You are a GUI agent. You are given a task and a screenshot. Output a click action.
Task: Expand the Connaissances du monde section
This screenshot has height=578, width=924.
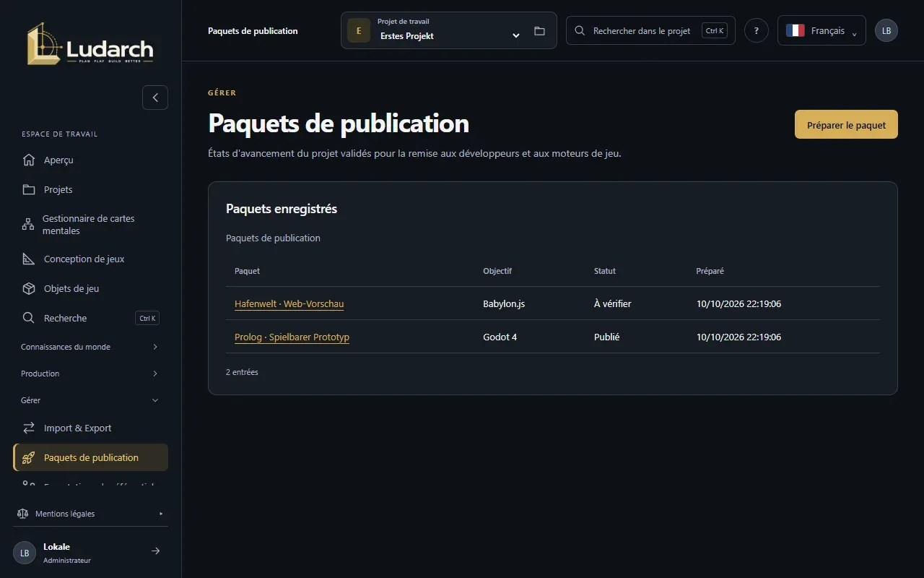(x=90, y=347)
